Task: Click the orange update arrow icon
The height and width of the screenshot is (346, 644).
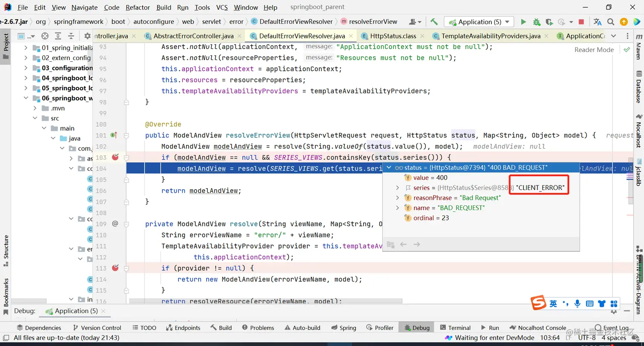Action: 624,22
